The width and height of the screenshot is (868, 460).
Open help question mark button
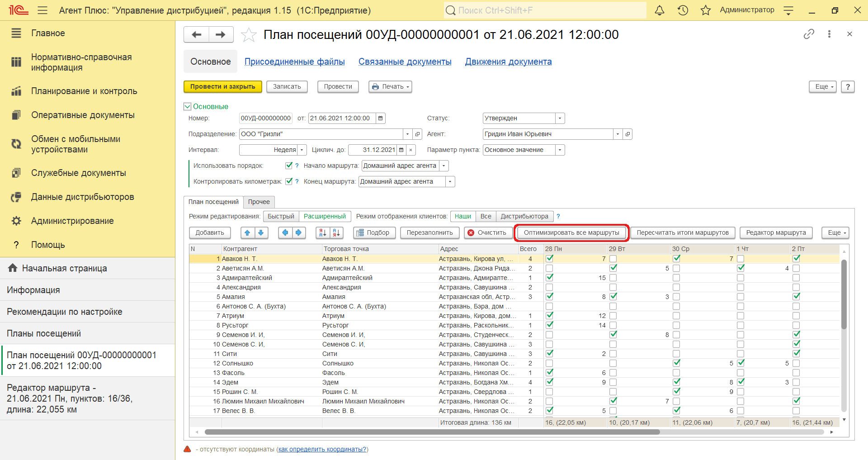[x=848, y=87]
